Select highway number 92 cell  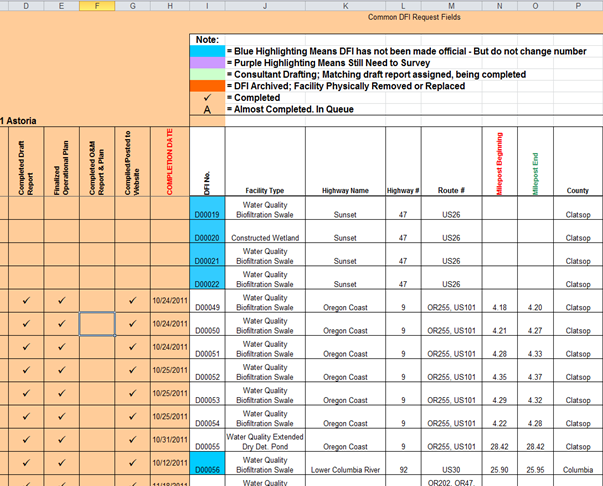[x=403, y=463]
